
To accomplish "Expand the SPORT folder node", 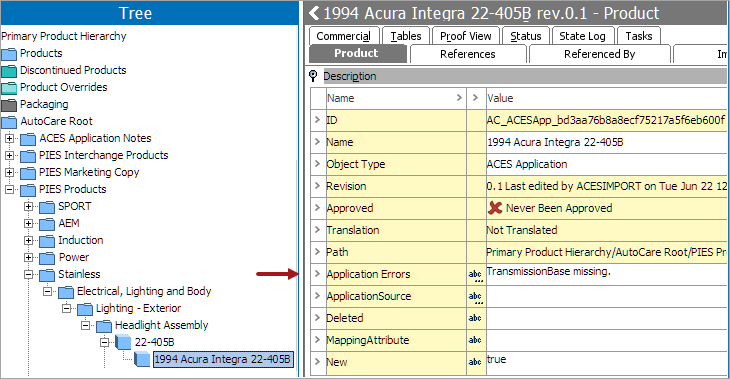I will [28, 206].
